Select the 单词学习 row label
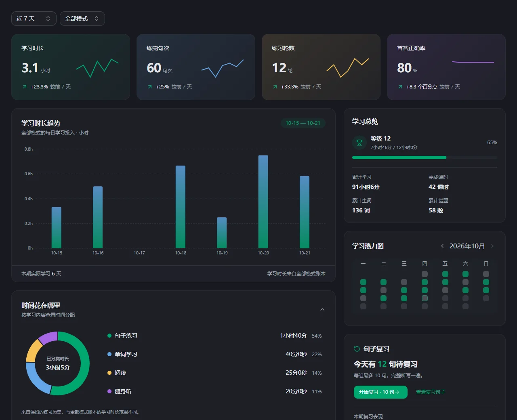517x420 pixels. pos(126,354)
